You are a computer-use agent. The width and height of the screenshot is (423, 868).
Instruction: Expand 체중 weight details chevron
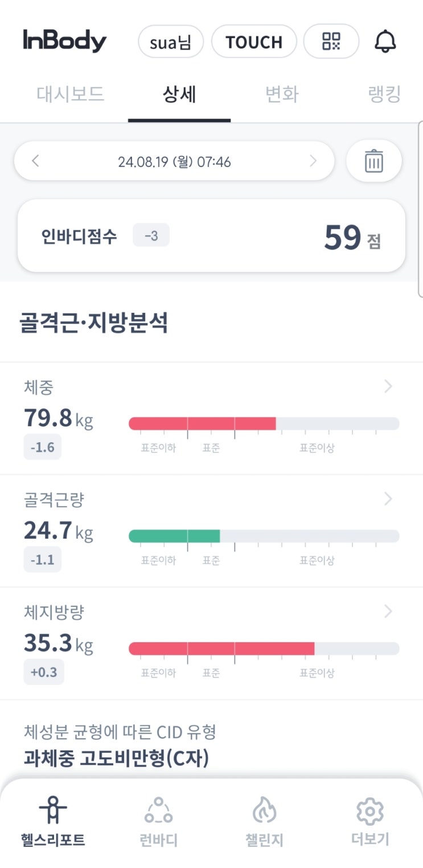click(388, 387)
